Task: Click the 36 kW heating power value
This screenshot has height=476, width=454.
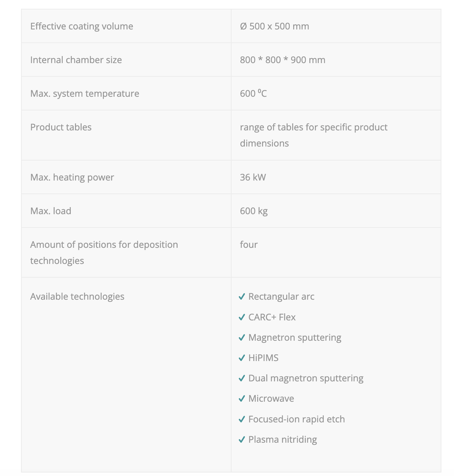Action: click(x=253, y=177)
